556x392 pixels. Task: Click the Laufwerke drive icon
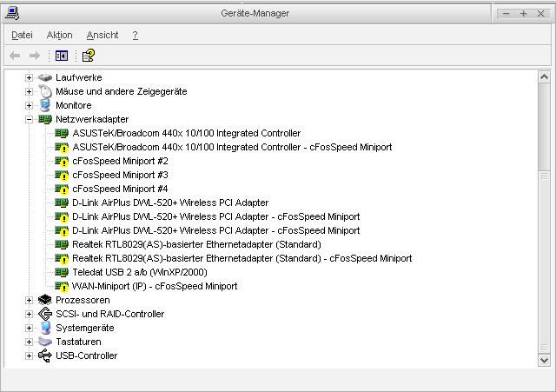(x=45, y=77)
